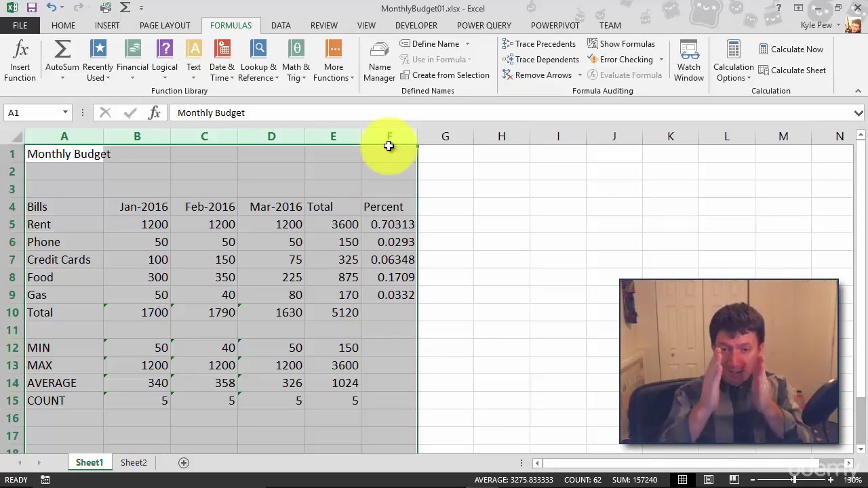Adjust the zoom slider in status bar
The width and height of the screenshot is (868, 488).
[x=794, y=480]
